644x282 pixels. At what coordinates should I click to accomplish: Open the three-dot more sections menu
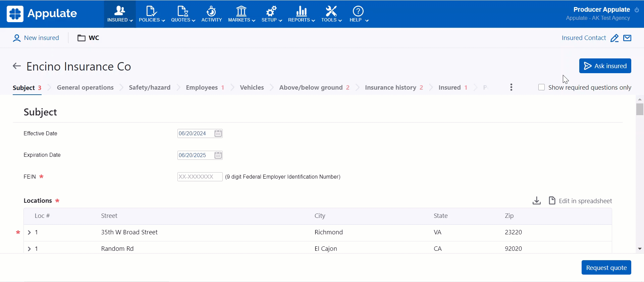(511, 87)
